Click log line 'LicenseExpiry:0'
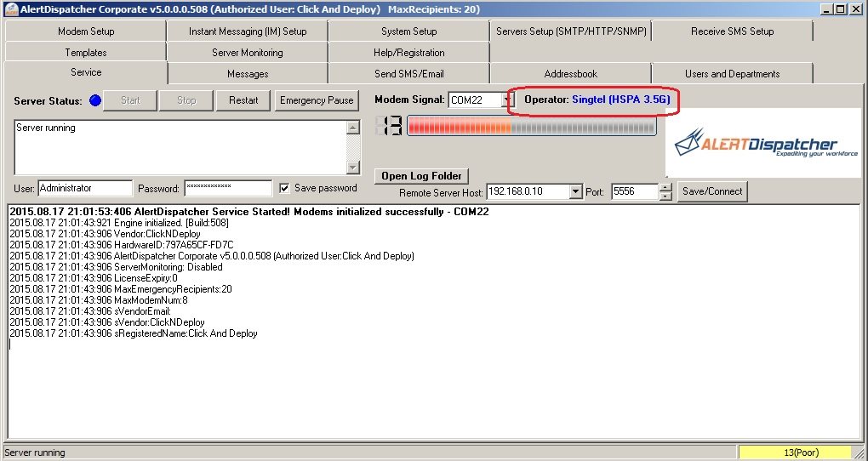The width and height of the screenshot is (868, 461). (94, 278)
